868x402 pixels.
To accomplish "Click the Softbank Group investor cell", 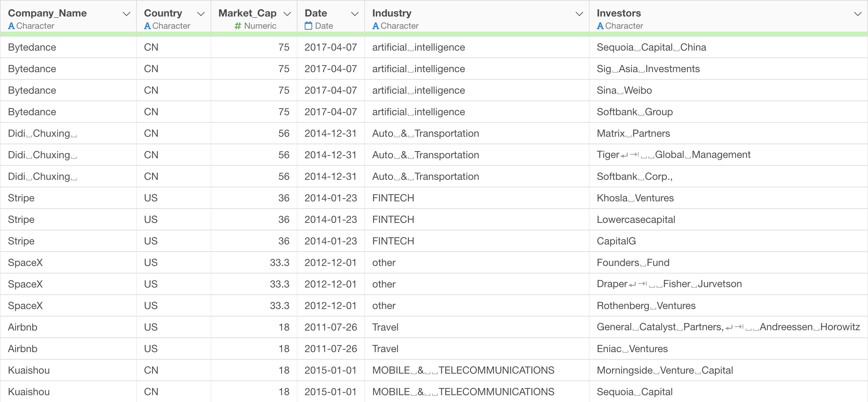I will [x=728, y=112].
